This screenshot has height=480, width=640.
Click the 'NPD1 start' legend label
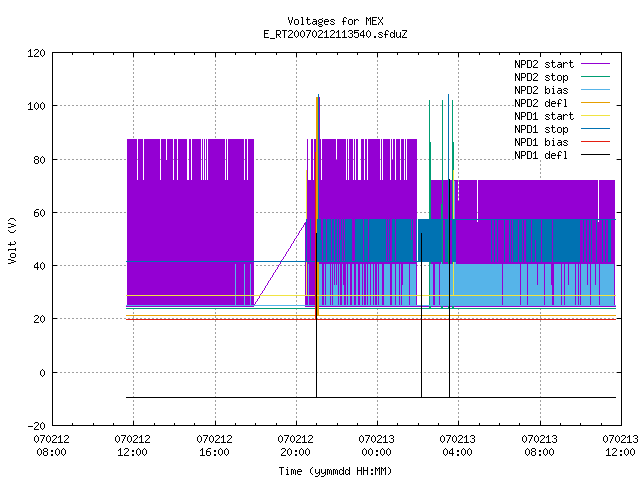[544, 116]
